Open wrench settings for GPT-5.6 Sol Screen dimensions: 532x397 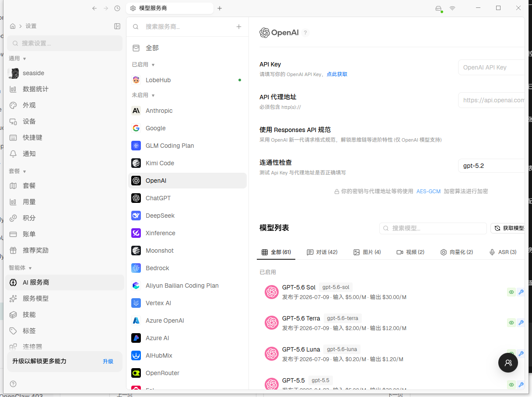521,292
